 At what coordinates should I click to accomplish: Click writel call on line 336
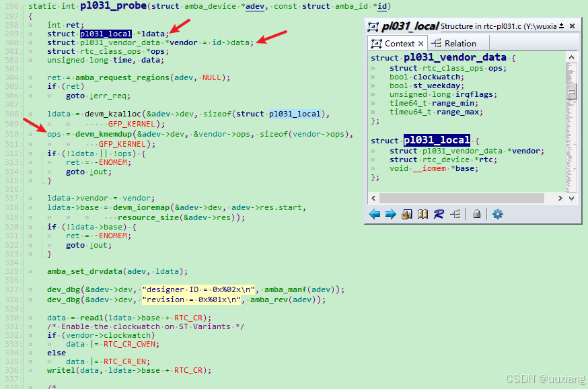(x=61, y=370)
